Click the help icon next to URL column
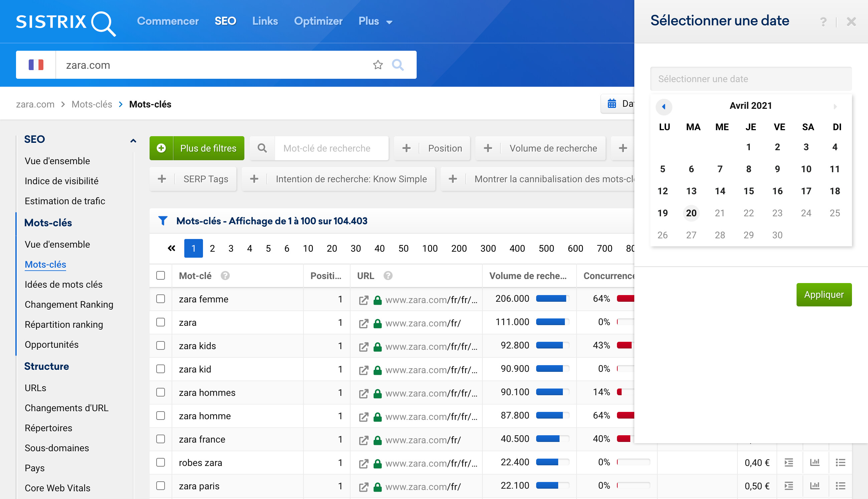Image resolution: width=868 pixels, height=499 pixels. [388, 276]
